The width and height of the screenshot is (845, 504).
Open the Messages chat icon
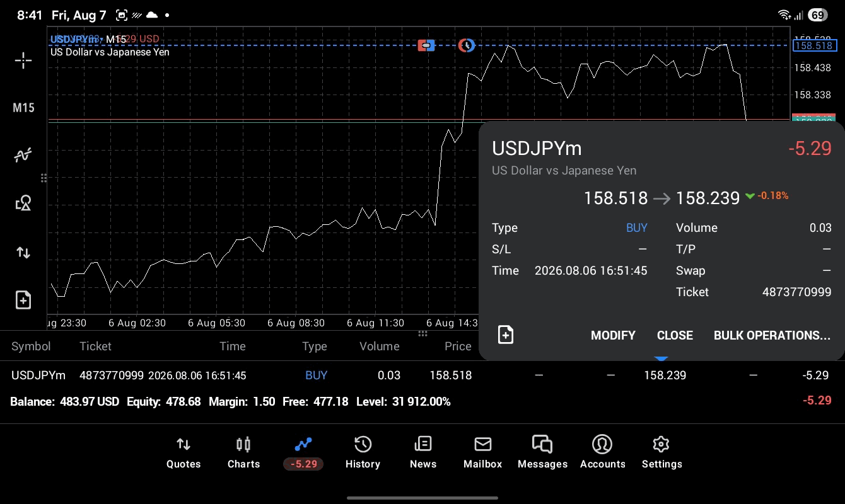pos(542,445)
